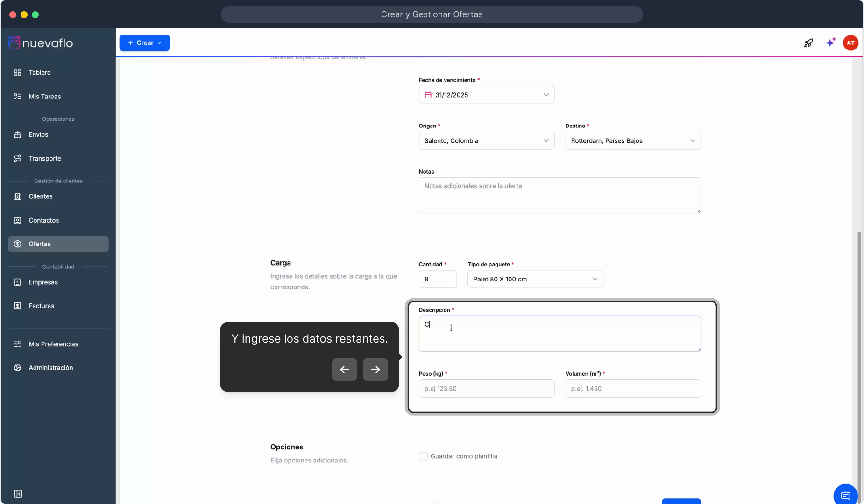This screenshot has height=504, width=864.
Task: Click the Peso (kg) input field
Action: 486,389
